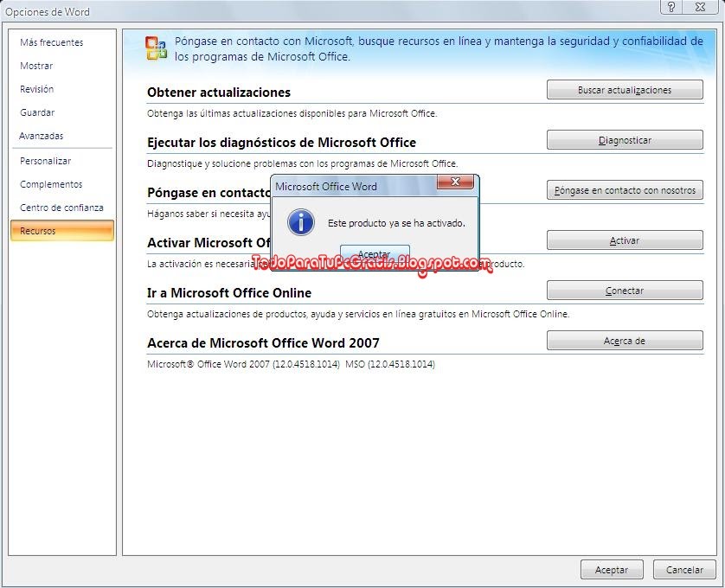The height and width of the screenshot is (588, 725).
Task: Click the Office Online services description text
Action: tap(358, 315)
